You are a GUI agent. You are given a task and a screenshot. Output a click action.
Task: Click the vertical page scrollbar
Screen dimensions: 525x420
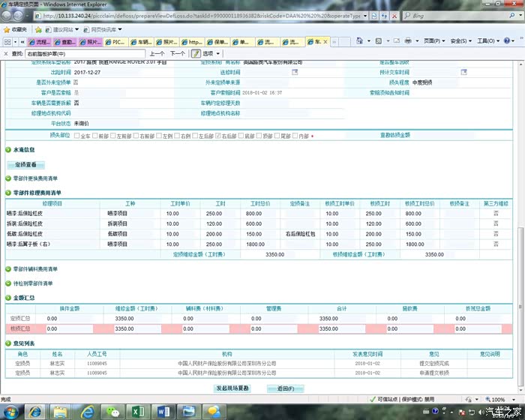pos(520,225)
